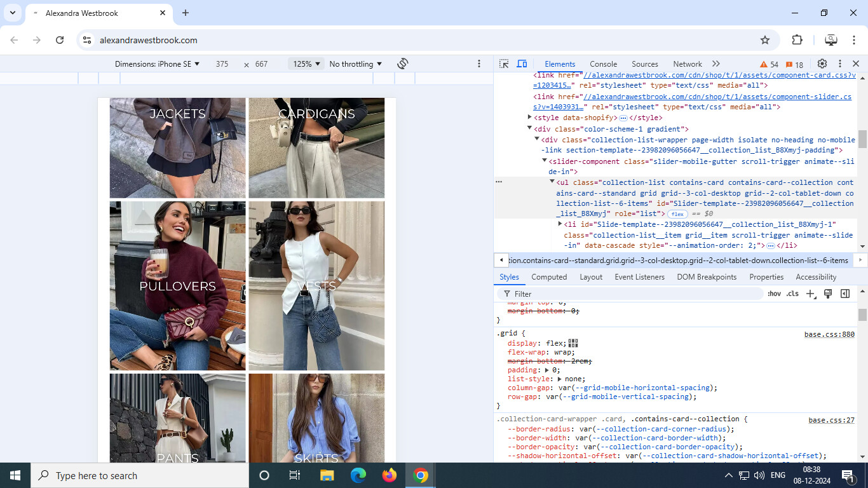Open the No throttling dropdown
The height and width of the screenshot is (488, 868).
click(x=355, y=64)
